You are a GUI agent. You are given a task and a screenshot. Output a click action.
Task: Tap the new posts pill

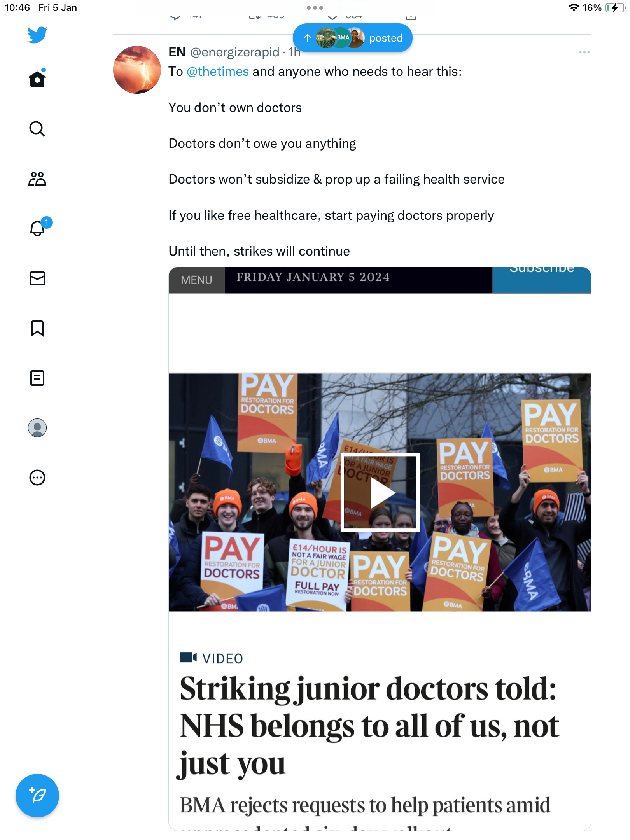pyautogui.click(x=353, y=38)
